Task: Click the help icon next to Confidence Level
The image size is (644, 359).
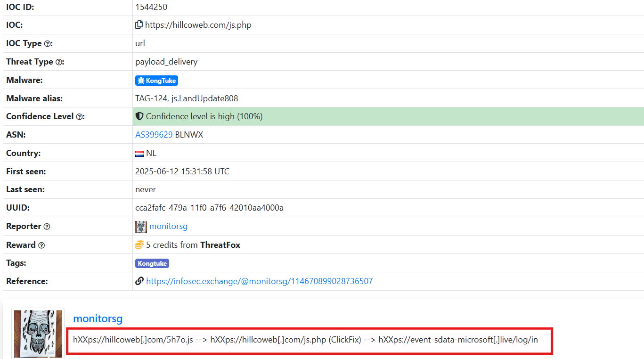Action: [80, 117]
